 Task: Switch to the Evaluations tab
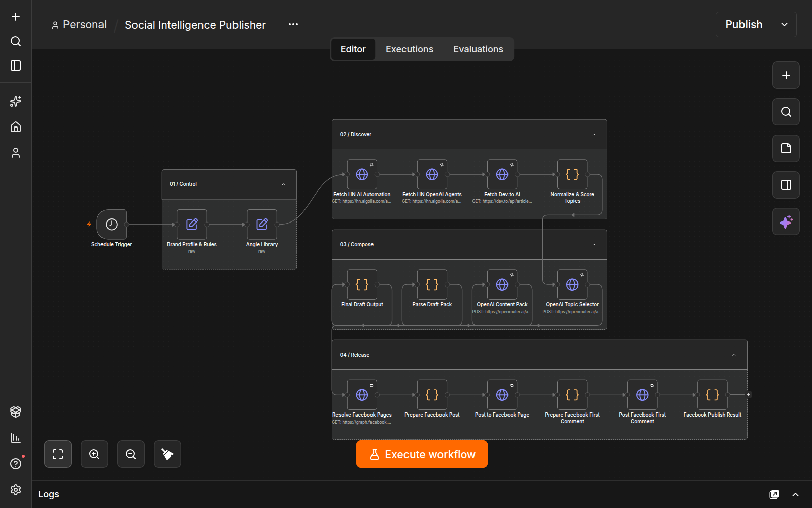(x=478, y=49)
